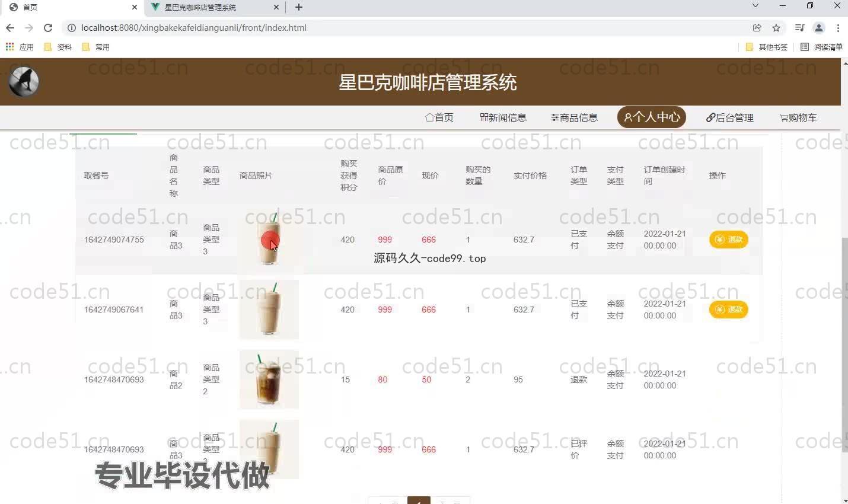Open the 常用 bookmark folder
848x504 pixels.
(x=96, y=47)
